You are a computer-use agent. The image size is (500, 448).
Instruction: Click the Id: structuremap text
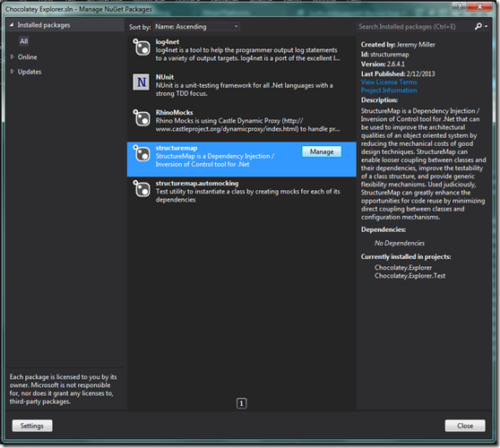coord(385,54)
